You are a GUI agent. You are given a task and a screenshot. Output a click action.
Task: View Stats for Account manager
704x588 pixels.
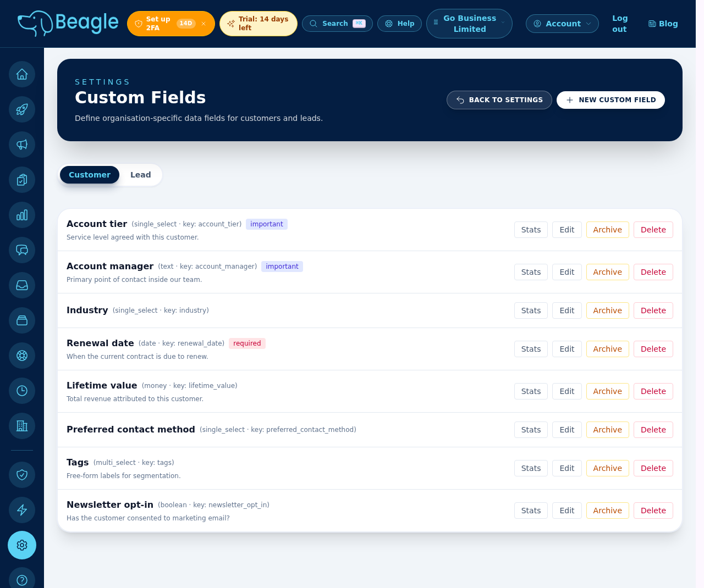[531, 272]
